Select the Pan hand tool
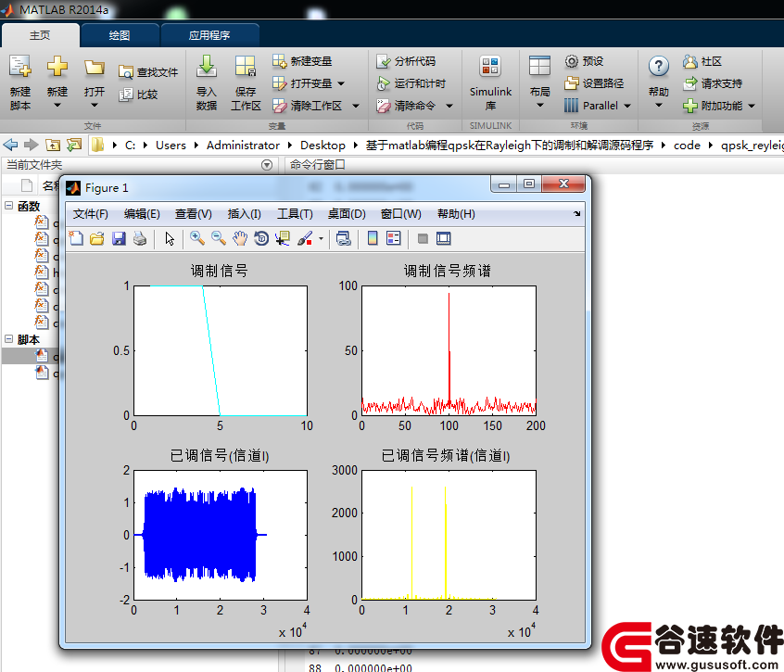Screen dimensions: 784x672 [x=240, y=238]
